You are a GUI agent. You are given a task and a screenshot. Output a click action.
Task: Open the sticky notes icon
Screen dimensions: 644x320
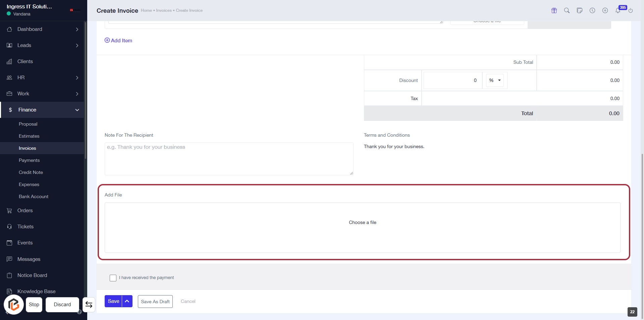tap(580, 10)
